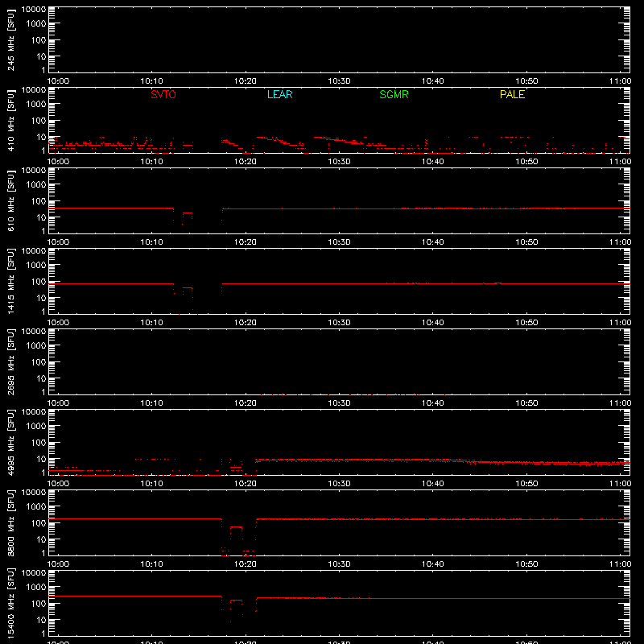This screenshot has width=644, height=644.
Task: Select the 410 MHz [SFU] axis title
Action: tap(10, 120)
